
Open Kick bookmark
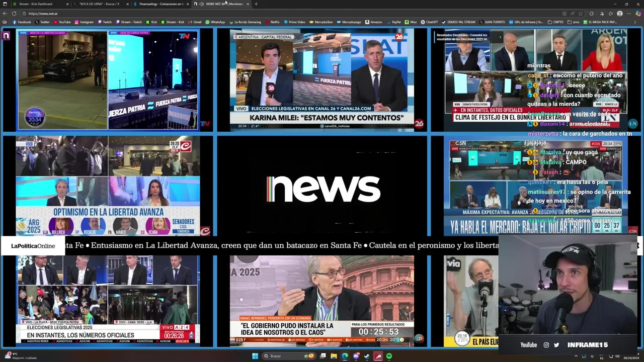coord(151,22)
